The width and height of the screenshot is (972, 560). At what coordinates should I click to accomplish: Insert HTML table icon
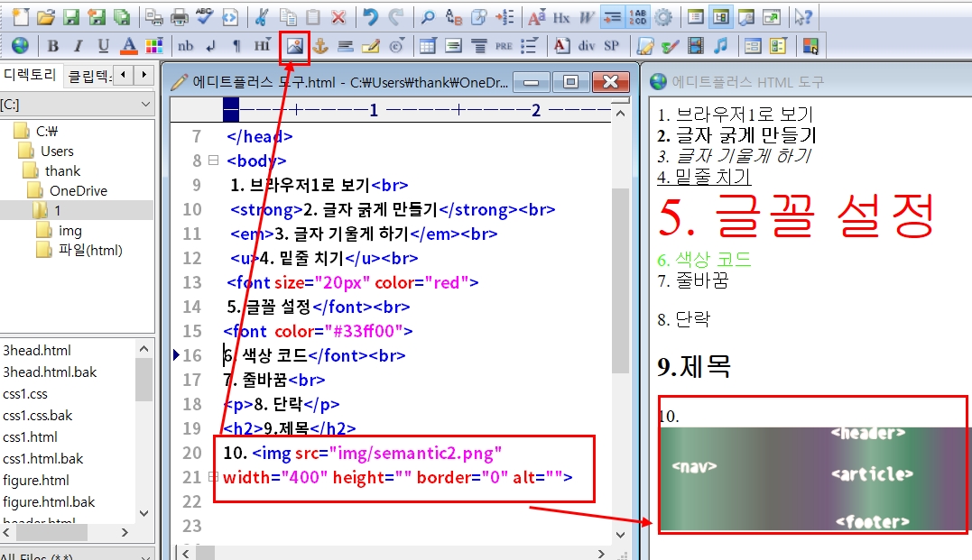click(428, 45)
